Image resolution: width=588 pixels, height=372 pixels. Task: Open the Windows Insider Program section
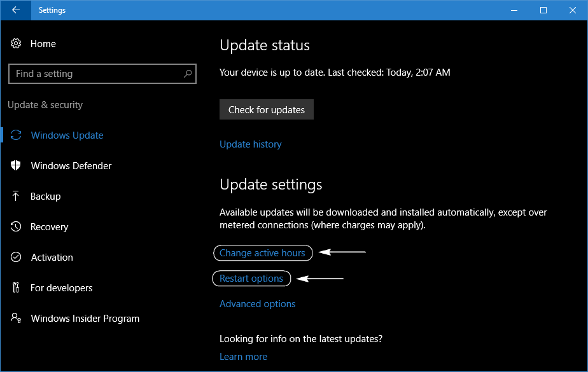coord(85,319)
